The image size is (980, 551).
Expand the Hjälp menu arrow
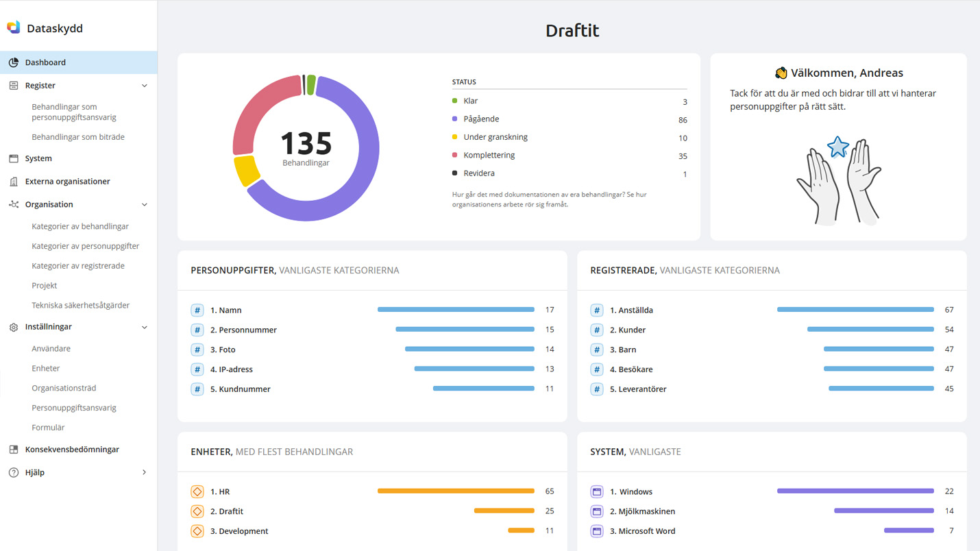pyautogui.click(x=144, y=472)
